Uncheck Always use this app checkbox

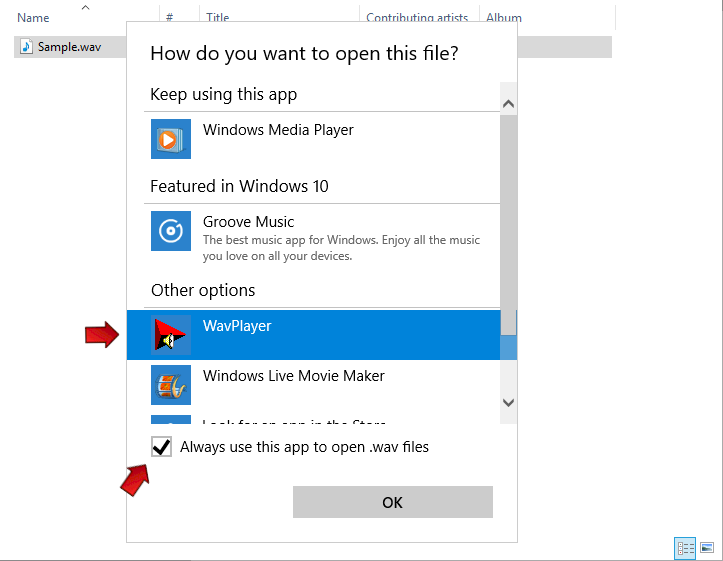click(161, 447)
